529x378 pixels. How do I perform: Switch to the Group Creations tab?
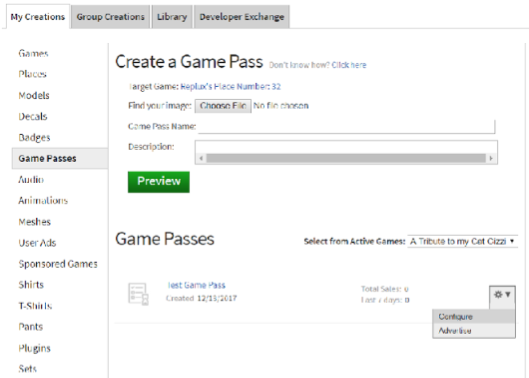pyautogui.click(x=110, y=17)
